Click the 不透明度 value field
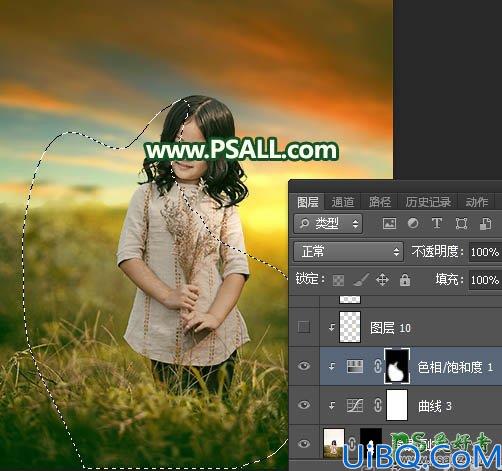Image resolution: width=502 pixels, height=471 pixels. point(485,252)
